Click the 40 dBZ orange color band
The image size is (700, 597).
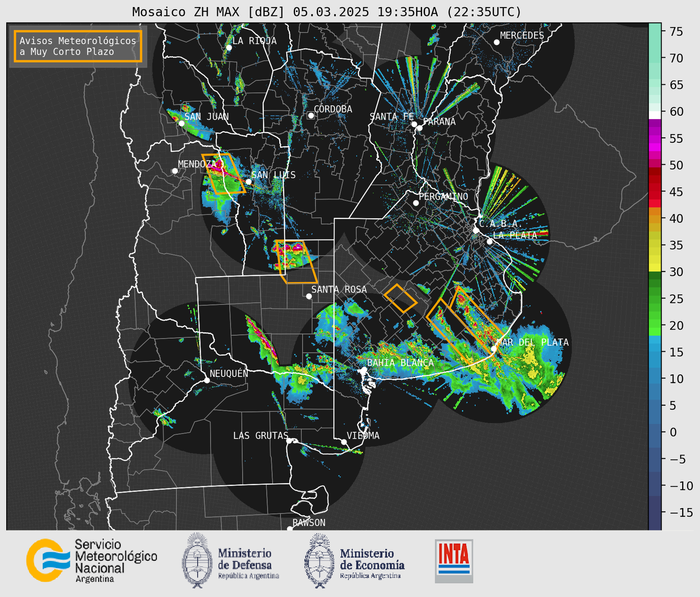[x=655, y=219]
